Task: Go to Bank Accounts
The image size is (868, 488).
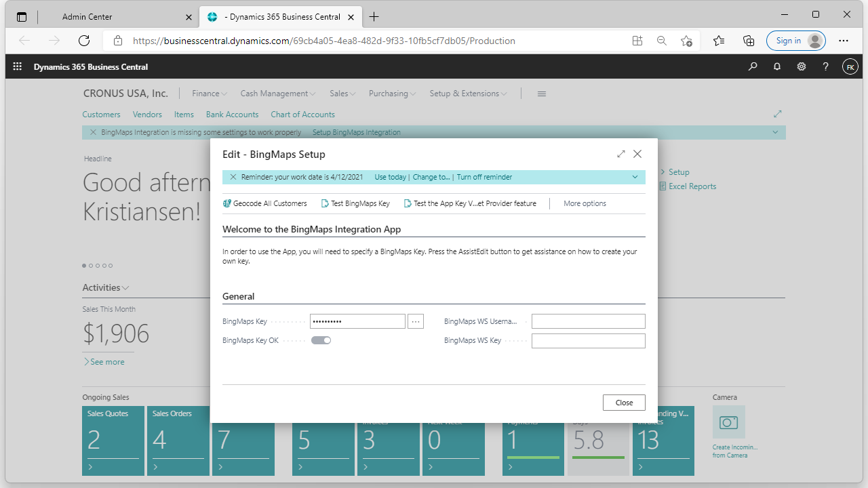Action: tap(233, 115)
